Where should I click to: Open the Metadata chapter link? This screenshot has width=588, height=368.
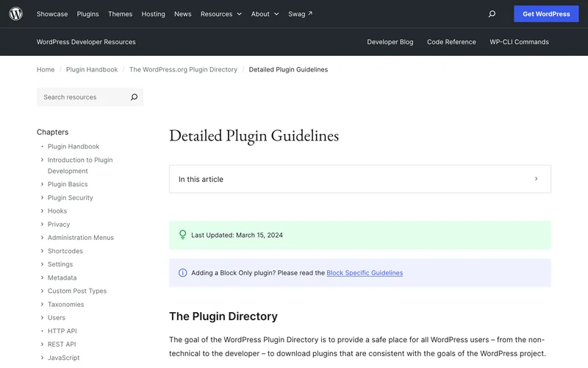coord(62,277)
